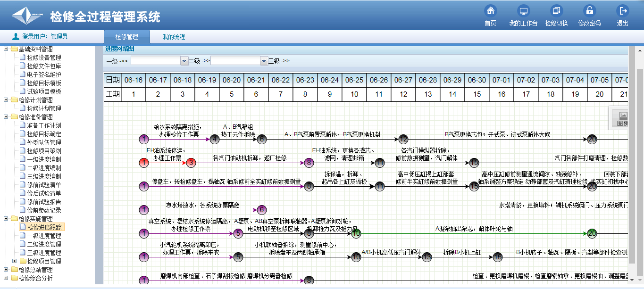Open 我的工作台 monitor icon
Image resolution: width=644 pixels, height=289 pixels.
click(523, 11)
